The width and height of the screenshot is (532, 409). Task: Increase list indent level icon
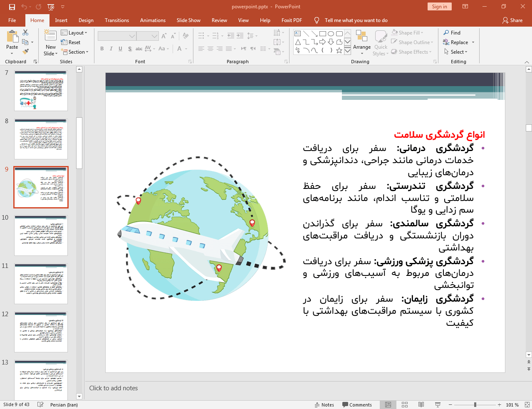(x=240, y=36)
